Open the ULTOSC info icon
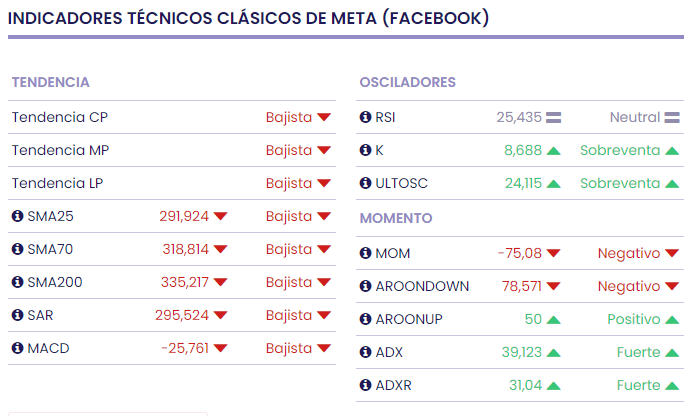Screen dimensions: 693x416 pos(365,183)
